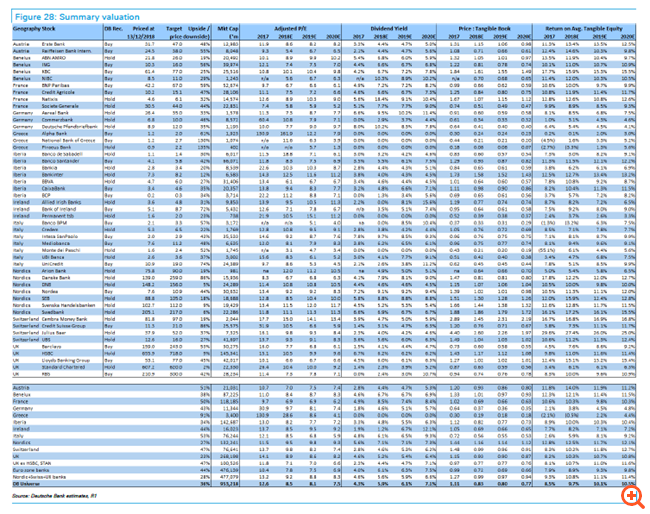
Task: Select the 'UK ex HSBC, STAN' summary row label
Action: point(32,463)
